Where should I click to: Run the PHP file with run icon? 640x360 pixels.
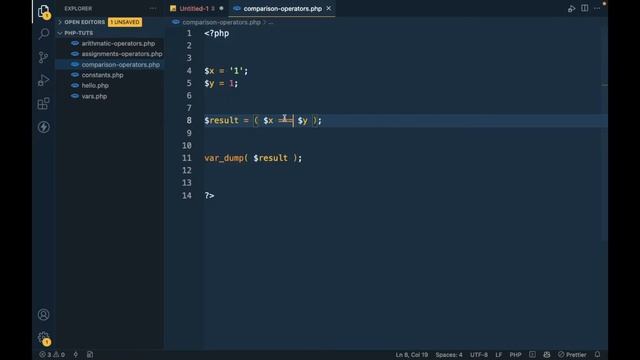pos(571,8)
